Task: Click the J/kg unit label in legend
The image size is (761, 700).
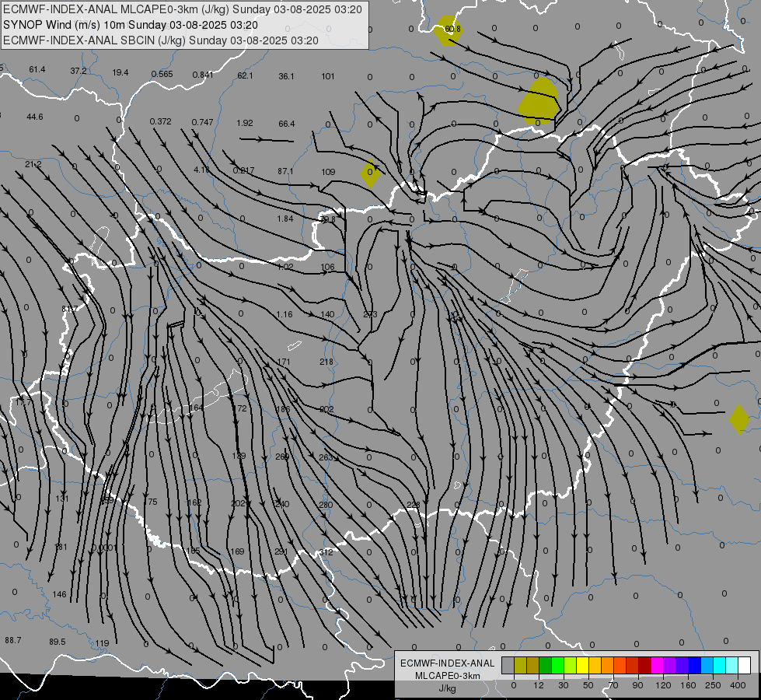Action: click(x=447, y=688)
